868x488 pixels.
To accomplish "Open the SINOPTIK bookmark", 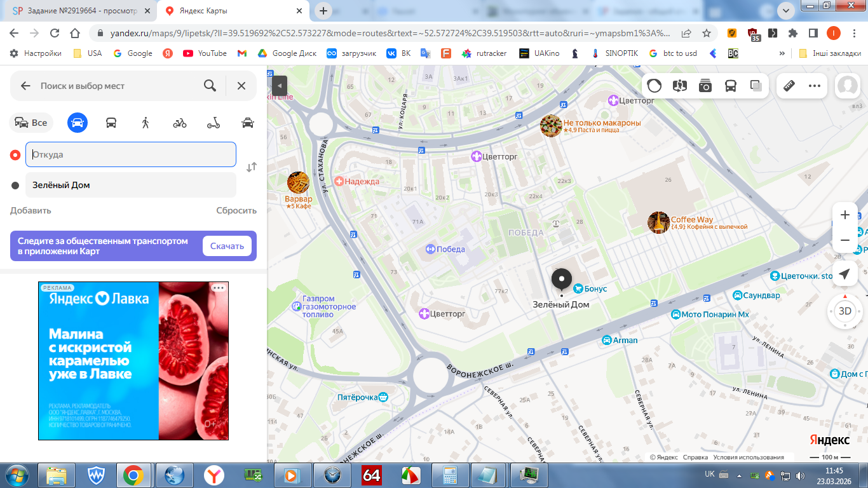I will click(x=614, y=53).
